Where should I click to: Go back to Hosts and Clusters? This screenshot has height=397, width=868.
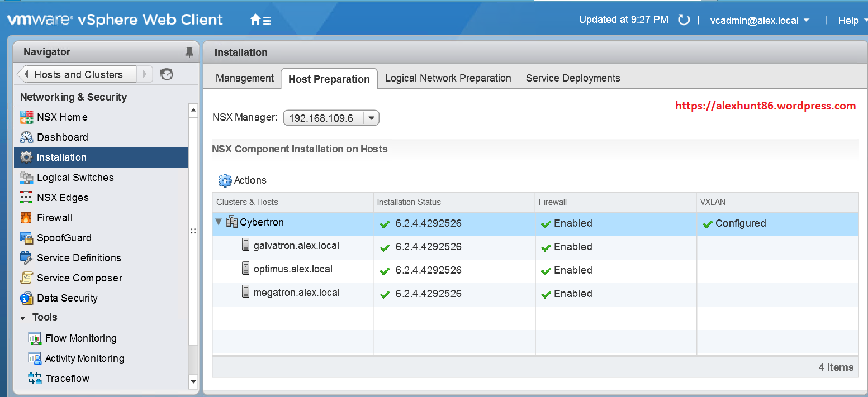click(x=80, y=74)
